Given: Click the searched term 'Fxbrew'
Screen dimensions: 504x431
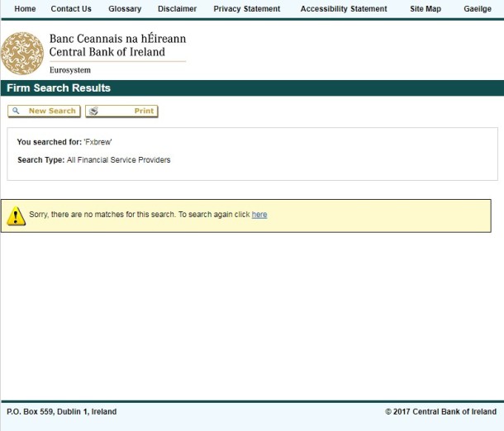Looking at the screenshot, I should pyautogui.click(x=97, y=142).
